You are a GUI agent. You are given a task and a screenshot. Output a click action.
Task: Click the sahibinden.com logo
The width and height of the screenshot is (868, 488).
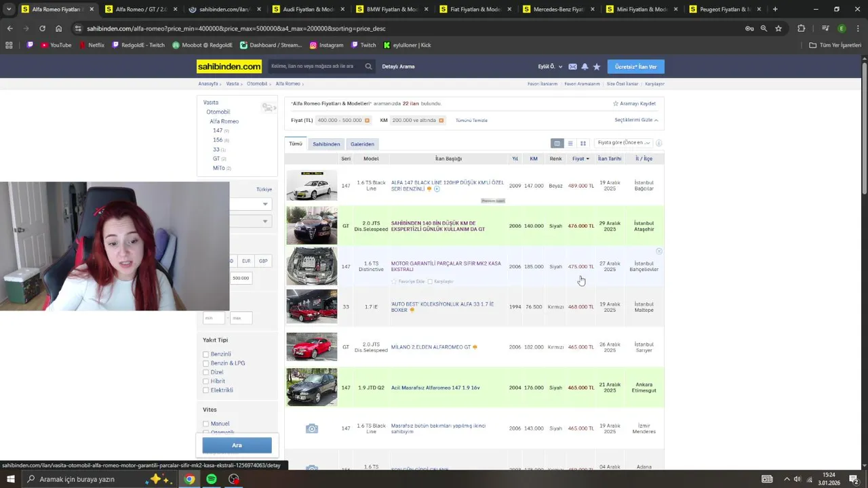(229, 66)
